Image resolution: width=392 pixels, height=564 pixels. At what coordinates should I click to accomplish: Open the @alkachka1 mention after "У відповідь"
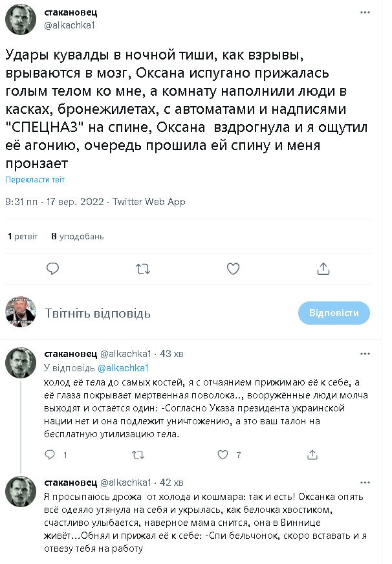pos(124,367)
